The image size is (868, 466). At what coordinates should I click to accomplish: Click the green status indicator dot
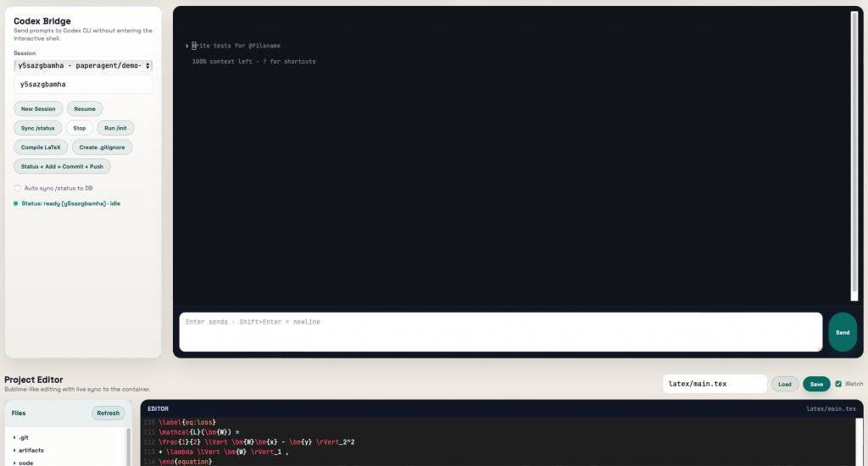coord(16,203)
